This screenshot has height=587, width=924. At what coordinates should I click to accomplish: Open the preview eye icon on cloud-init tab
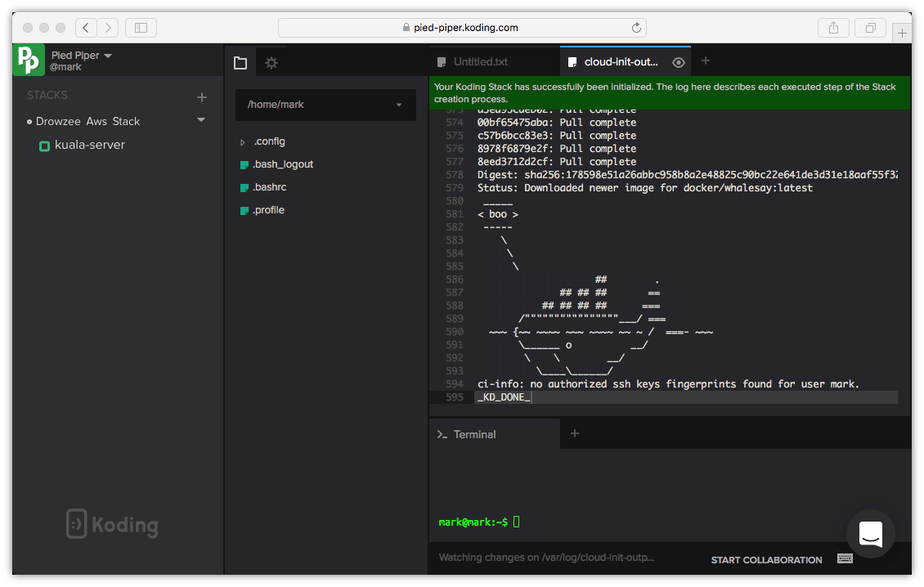(x=678, y=61)
